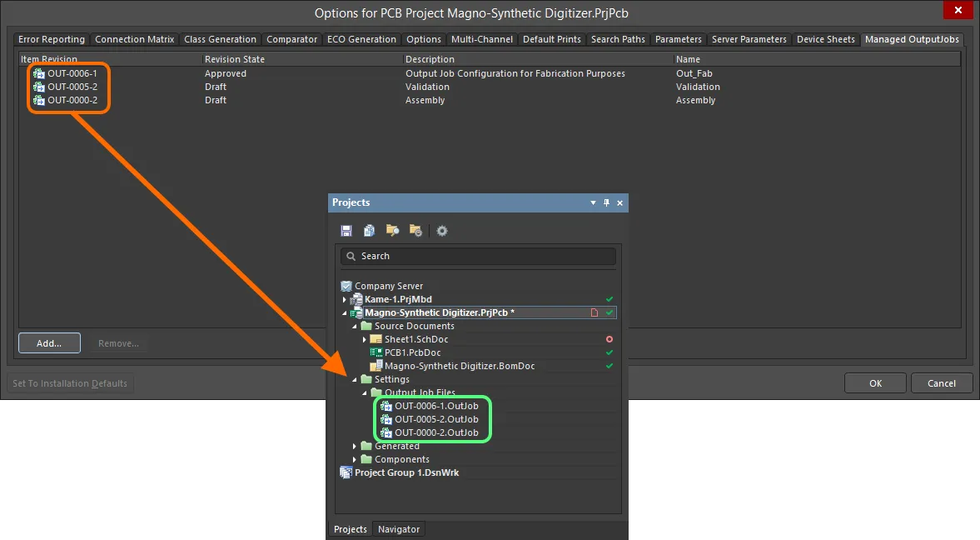980x540 pixels.
Task: Click the Cancel button
Action: pos(941,383)
